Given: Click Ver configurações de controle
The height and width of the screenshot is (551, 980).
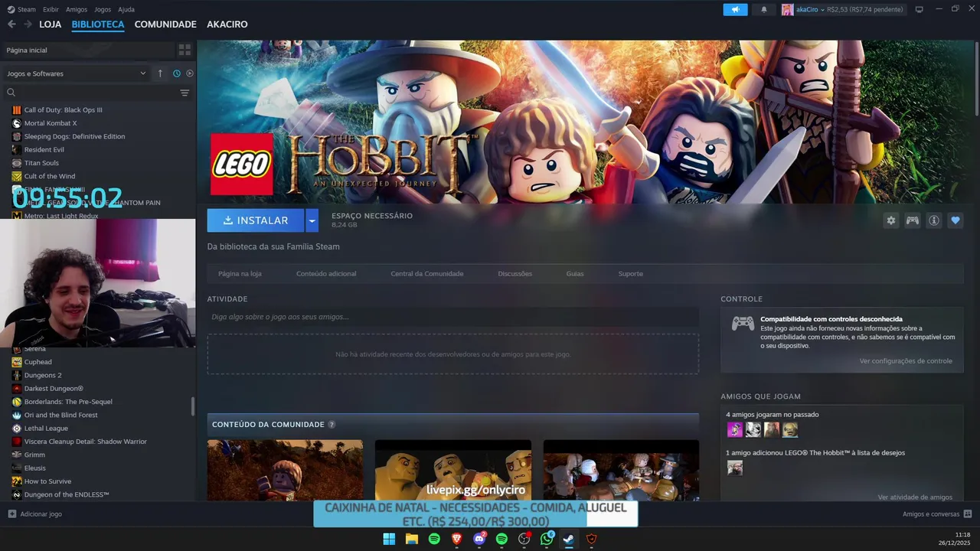Looking at the screenshot, I should (x=906, y=361).
